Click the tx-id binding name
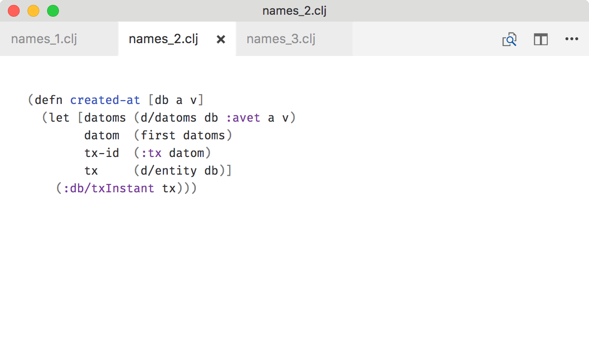 102,153
